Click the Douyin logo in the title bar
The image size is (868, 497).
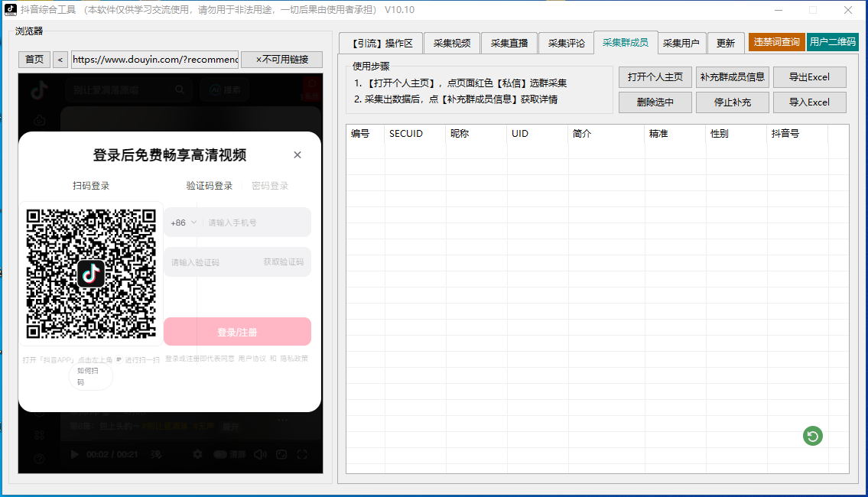(11, 10)
